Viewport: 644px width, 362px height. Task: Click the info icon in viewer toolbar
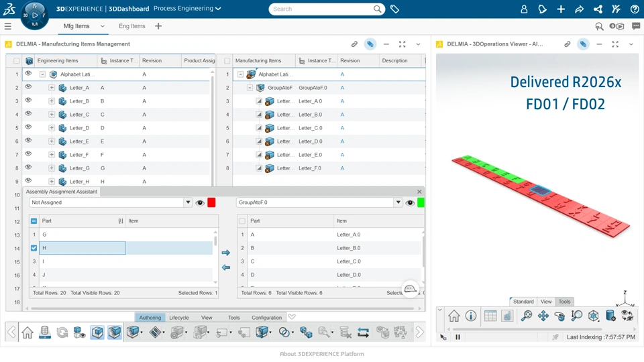click(x=471, y=316)
